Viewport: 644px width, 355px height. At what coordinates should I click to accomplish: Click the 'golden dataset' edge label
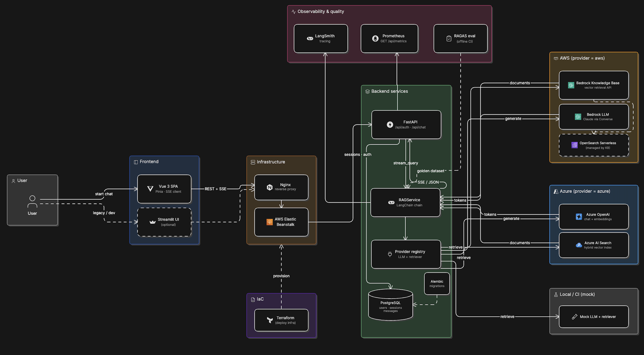click(430, 171)
